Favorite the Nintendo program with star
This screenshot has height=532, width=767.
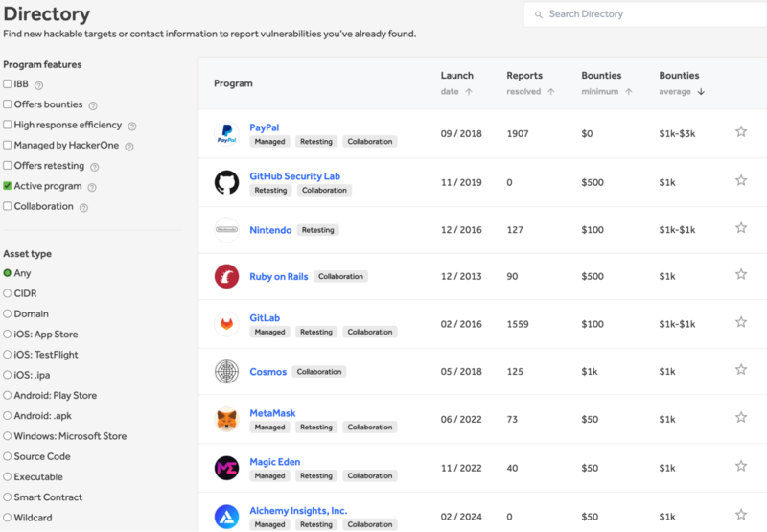(x=741, y=228)
